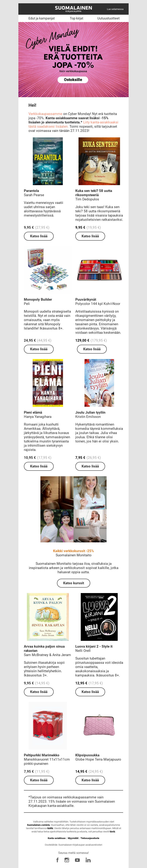
Task: Click Katso lisää under Monopoly Builder
Action: tap(39, 349)
